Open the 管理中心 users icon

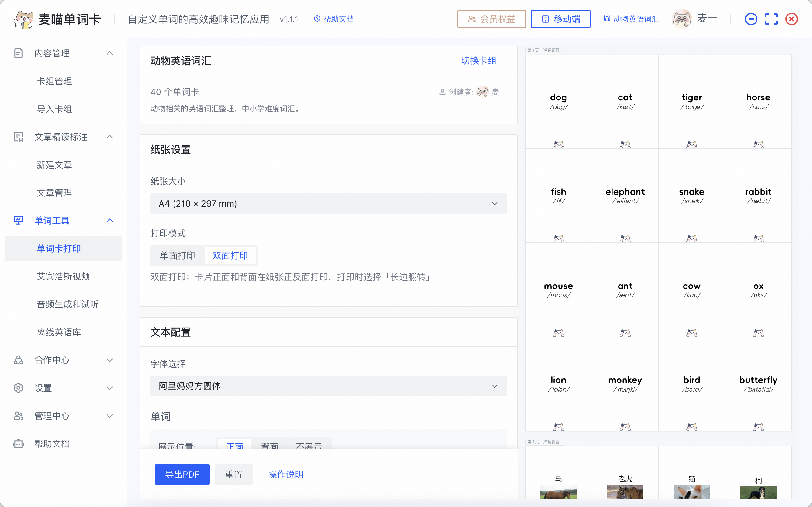click(18, 416)
